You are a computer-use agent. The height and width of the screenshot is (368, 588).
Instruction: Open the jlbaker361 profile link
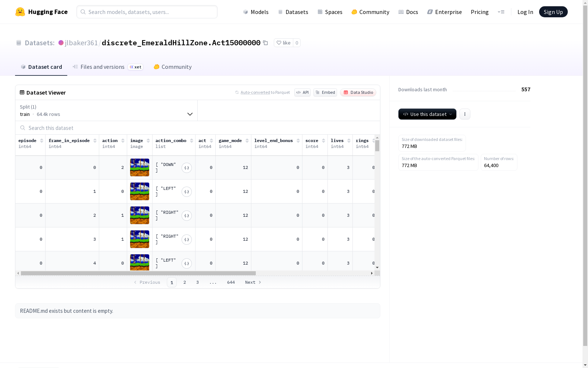(81, 43)
